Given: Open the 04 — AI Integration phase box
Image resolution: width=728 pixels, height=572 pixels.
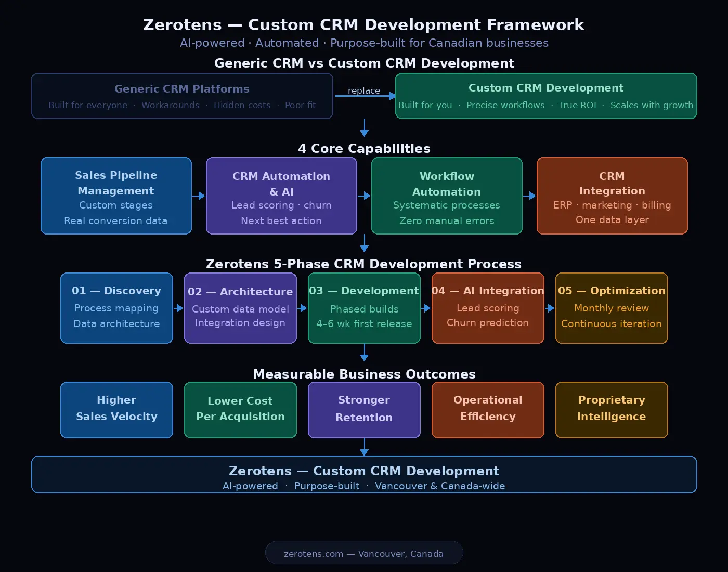Looking at the screenshot, I should [488, 308].
